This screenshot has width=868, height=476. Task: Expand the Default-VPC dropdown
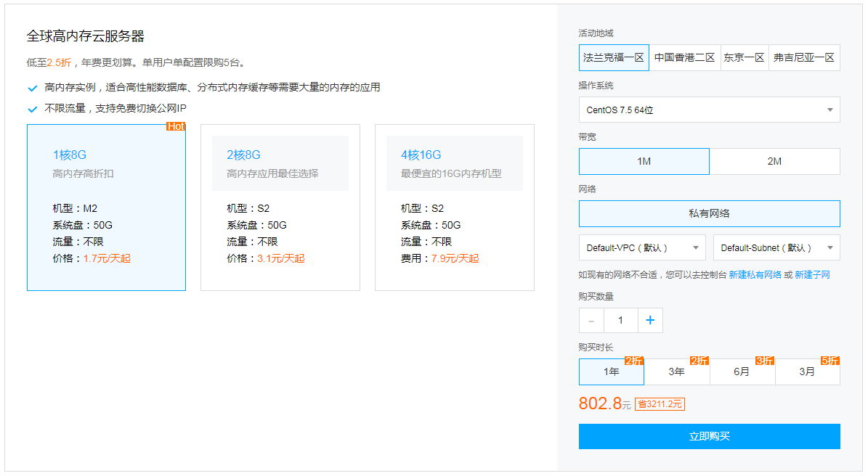[642, 247]
